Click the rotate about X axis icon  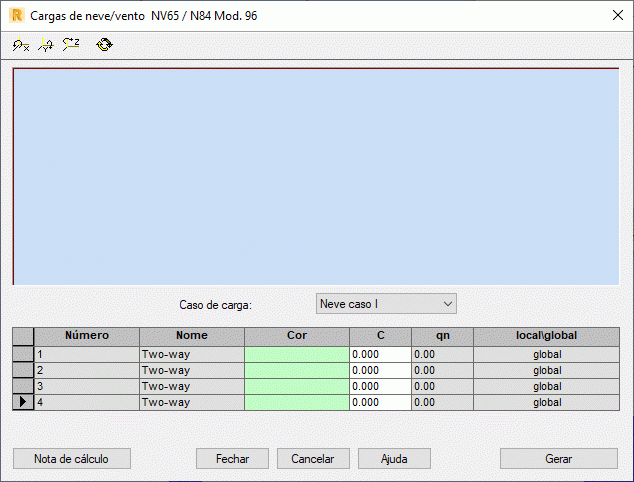(x=21, y=44)
